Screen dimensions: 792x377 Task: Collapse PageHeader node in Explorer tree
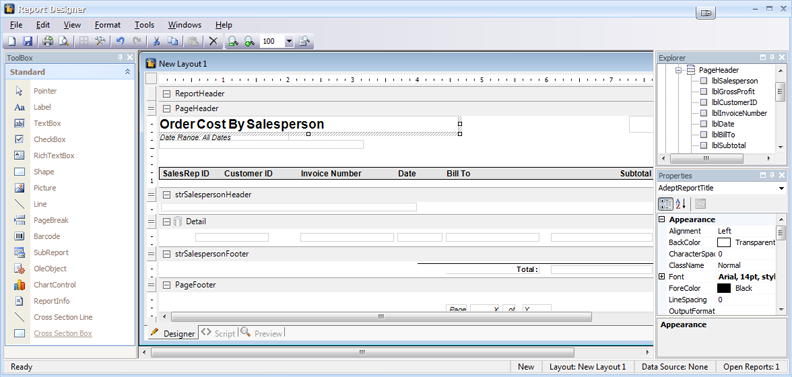(x=678, y=71)
